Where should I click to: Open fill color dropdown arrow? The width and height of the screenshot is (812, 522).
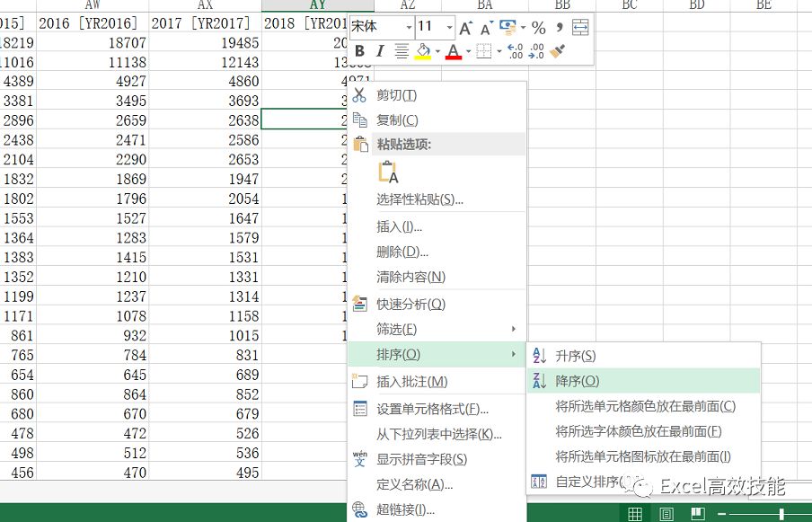pos(437,51)
